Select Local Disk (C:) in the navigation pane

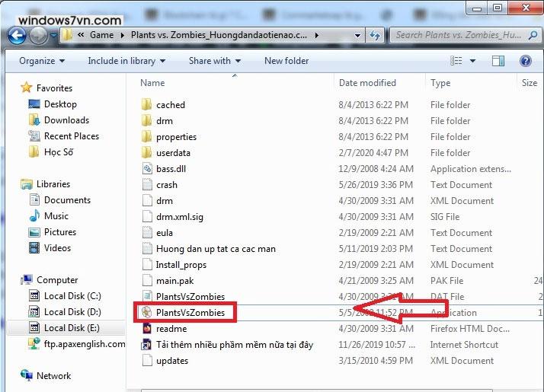[72, 296]
